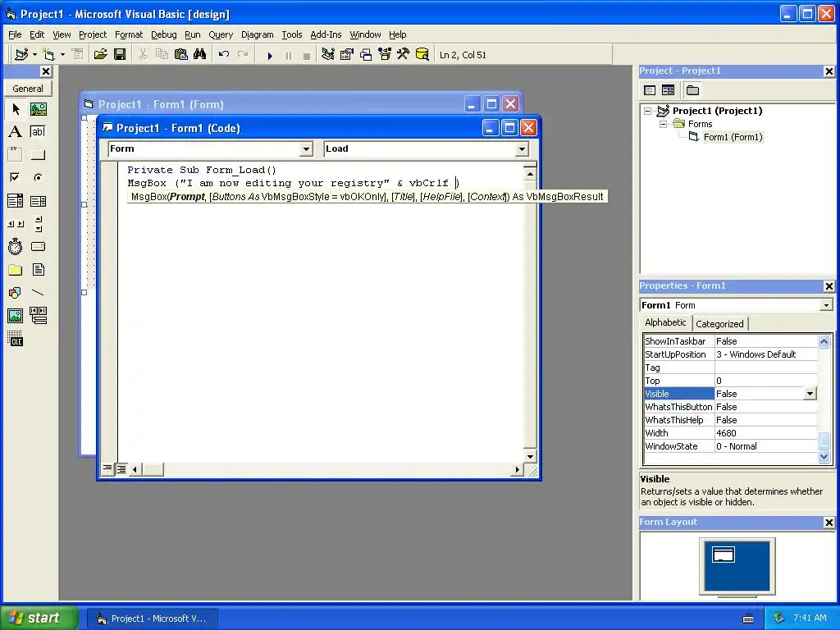Open the File menu
840x630 pixels.
pos(15,34)
